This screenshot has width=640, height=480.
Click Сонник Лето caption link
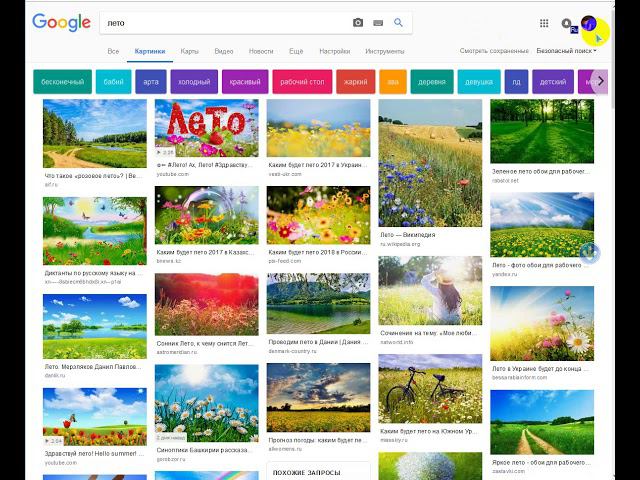tap(204, 344)
